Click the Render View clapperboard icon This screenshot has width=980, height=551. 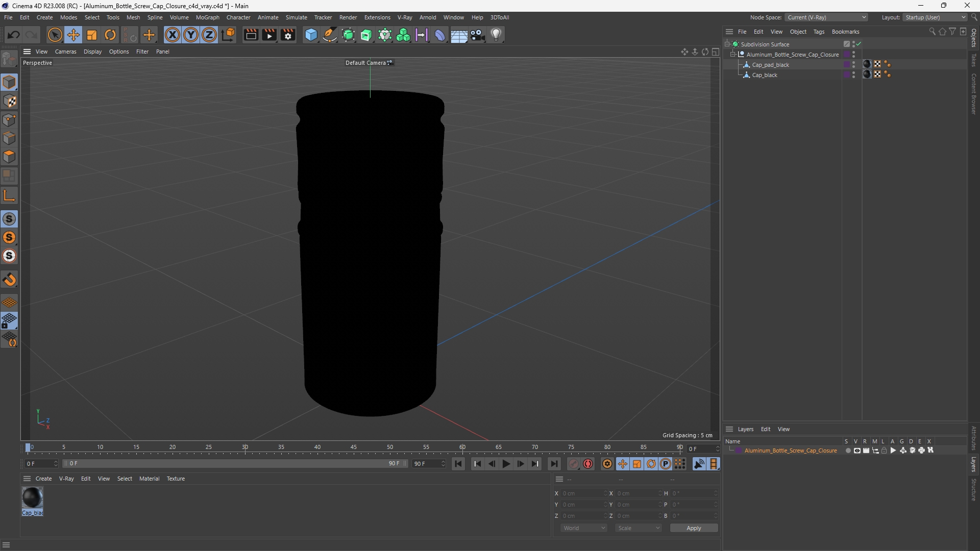251,35
